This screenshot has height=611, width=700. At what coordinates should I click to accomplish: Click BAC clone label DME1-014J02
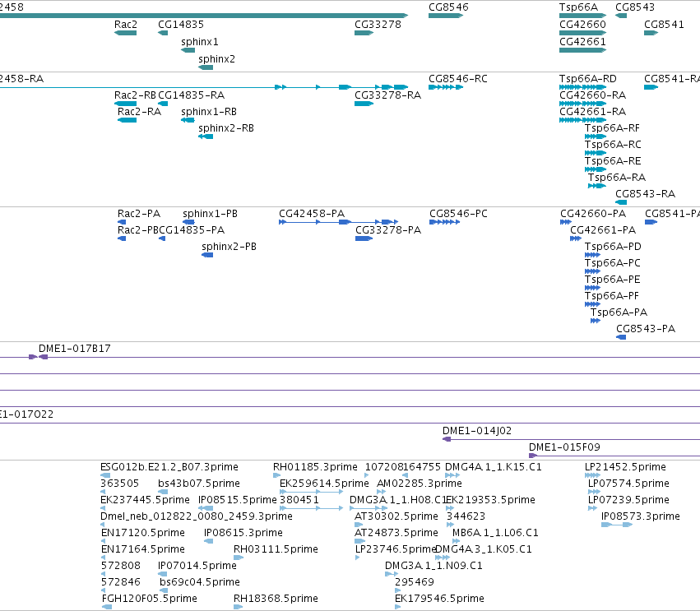[x=477, y=431]
